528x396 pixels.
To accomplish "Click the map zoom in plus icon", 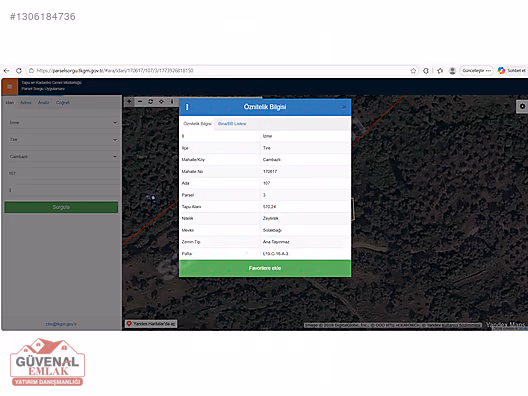I will click(x=129, y=101).
